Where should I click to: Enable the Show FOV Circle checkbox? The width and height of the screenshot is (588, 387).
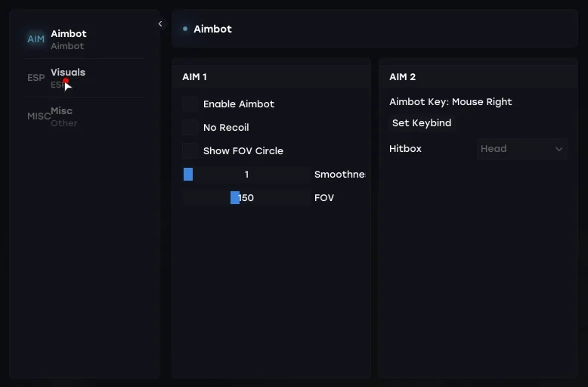point(190,151)
